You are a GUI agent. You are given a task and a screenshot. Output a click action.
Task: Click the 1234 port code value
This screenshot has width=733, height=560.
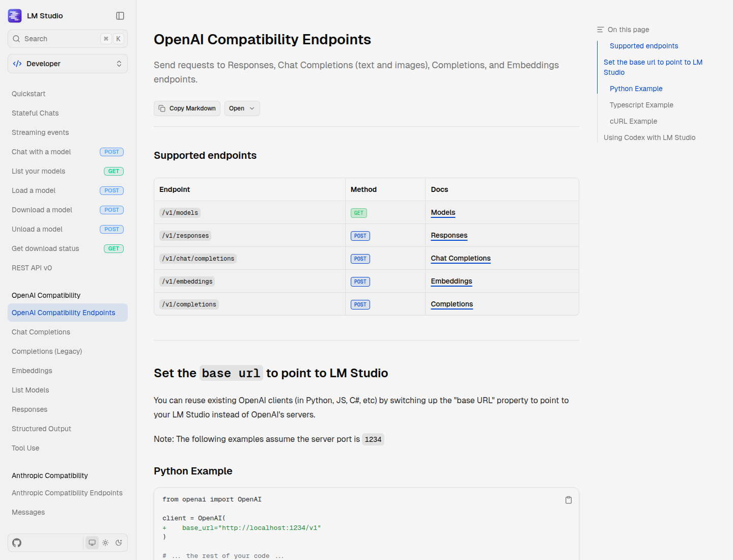[373, 439]
